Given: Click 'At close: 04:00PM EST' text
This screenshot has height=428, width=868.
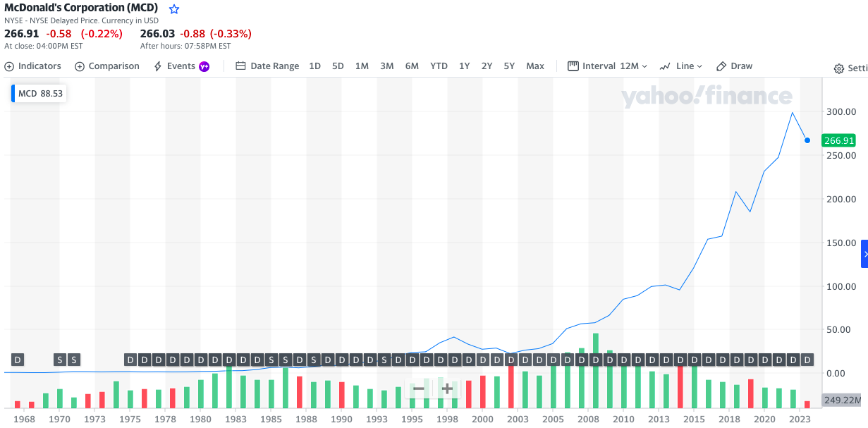Looking at the screenshot, I should [44, 46].
